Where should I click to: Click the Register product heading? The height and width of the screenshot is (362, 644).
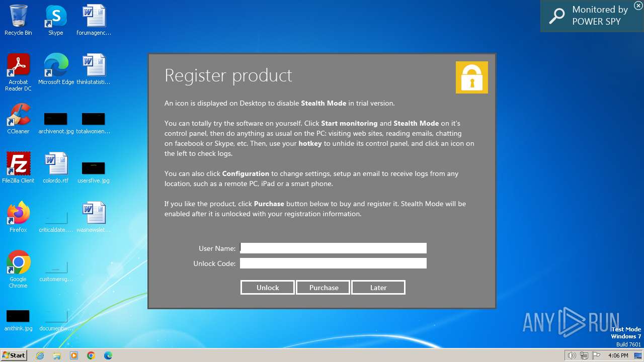click(228, 75)
